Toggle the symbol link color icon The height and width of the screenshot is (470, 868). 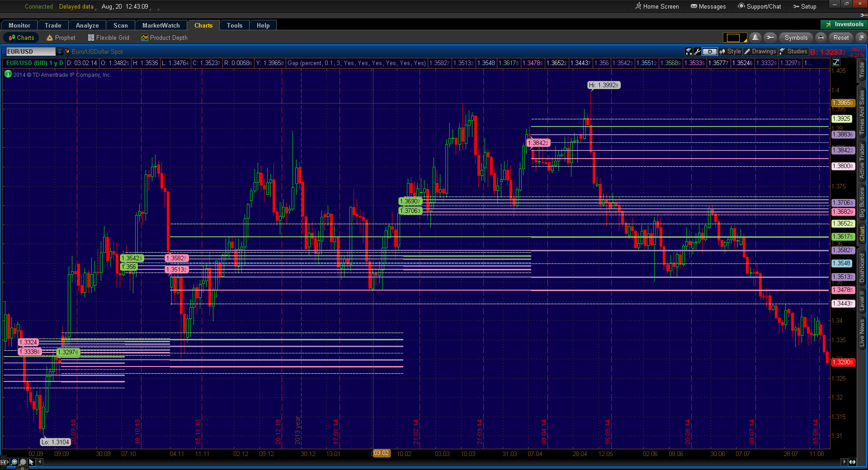(x=67, y=52)
